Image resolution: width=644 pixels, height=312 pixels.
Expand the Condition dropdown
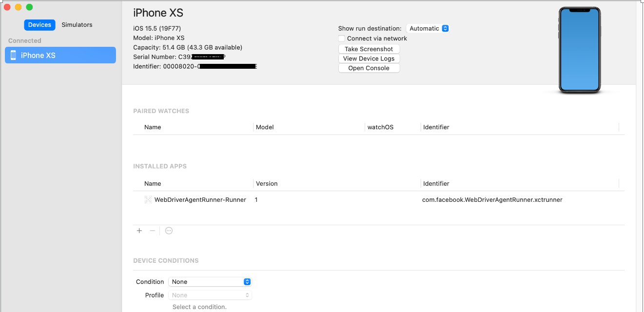210,282
